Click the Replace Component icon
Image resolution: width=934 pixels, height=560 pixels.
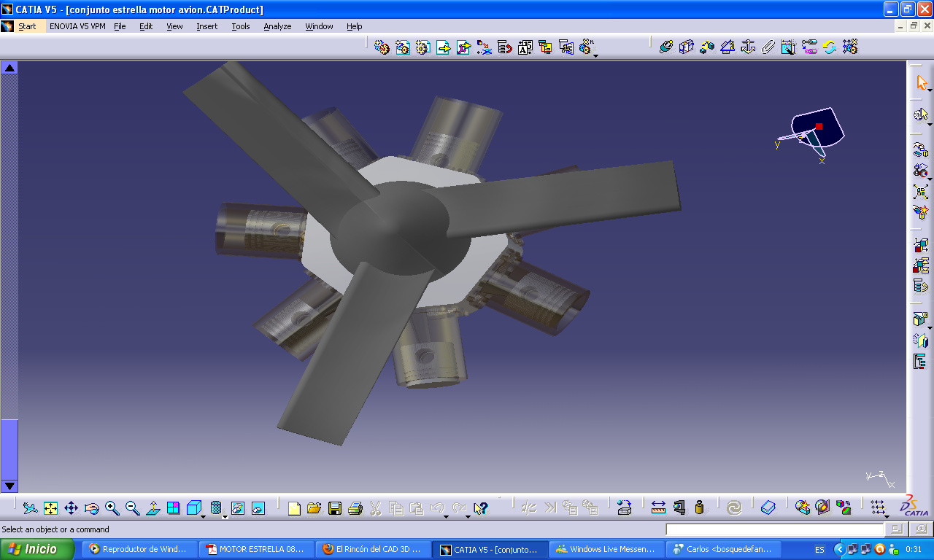point(484,47)
